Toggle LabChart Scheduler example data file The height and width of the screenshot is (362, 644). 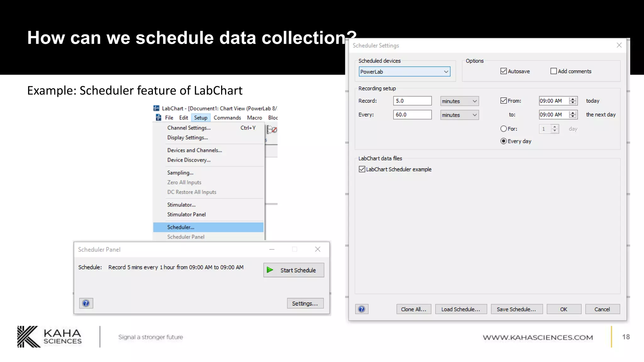click(x=362, y=169)
